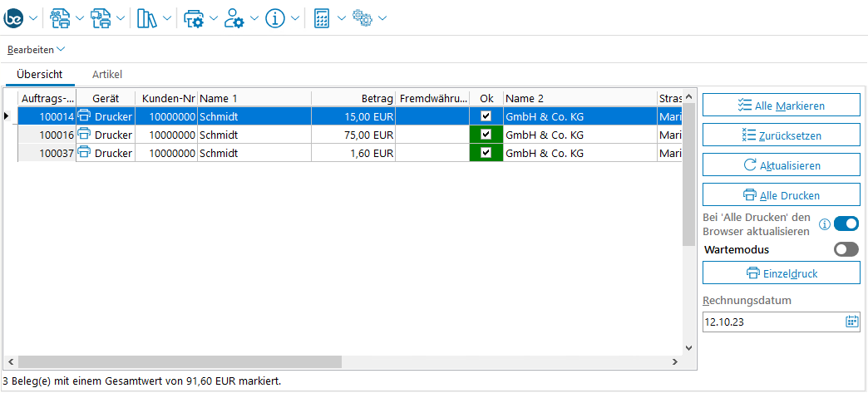Click the calculator icon in toolbar
Screen dimensions: 868x393
[x=323, y=17]
